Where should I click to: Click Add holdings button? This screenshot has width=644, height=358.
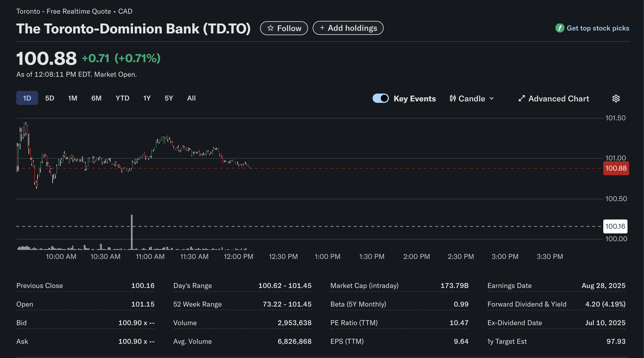click(x=348, y=28)
